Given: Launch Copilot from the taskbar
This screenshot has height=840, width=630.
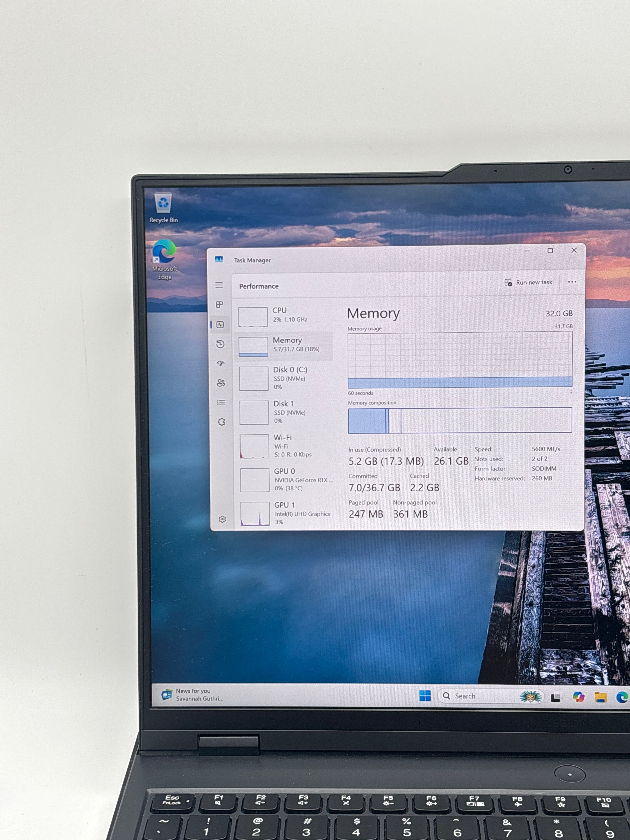Looking at the screenshot, I should pos(578,697).
